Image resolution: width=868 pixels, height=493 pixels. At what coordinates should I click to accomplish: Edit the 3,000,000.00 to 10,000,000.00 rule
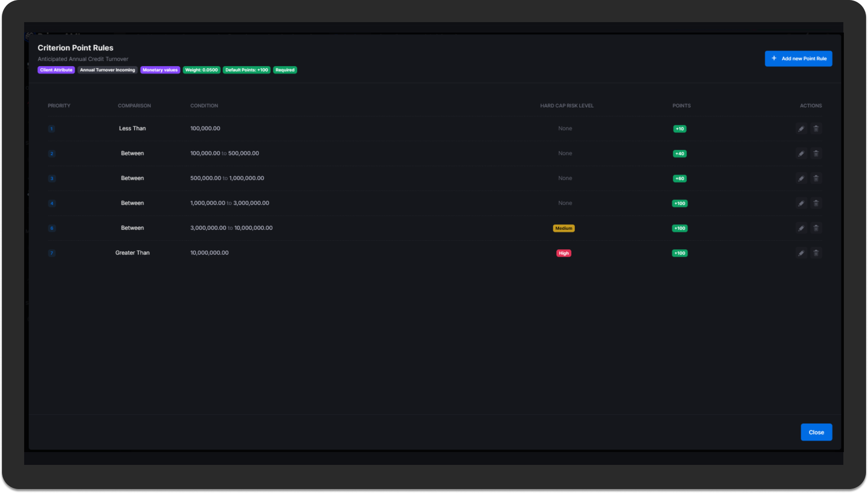pos(801,228)
